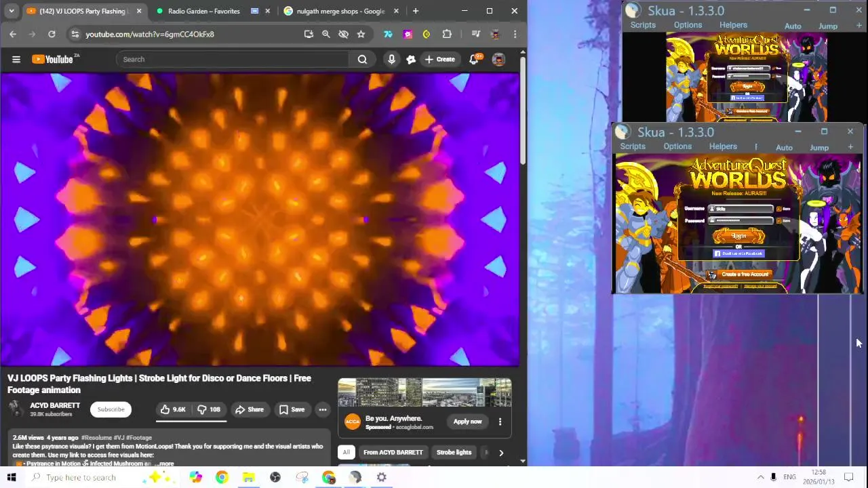Close the Radio Garden tab
This screenshot has height=488, width=868.
pyautogui.click(x=267, y=11)
